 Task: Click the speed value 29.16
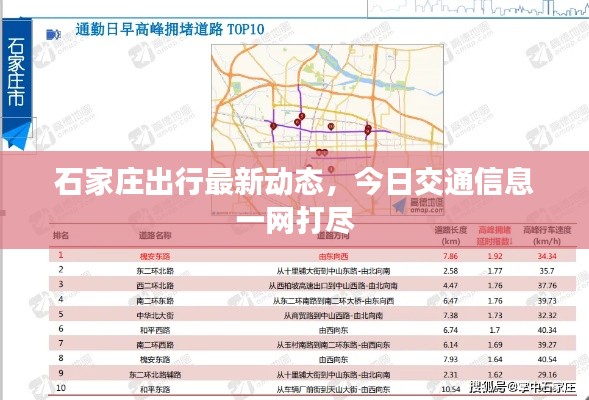tap(547, 374)
